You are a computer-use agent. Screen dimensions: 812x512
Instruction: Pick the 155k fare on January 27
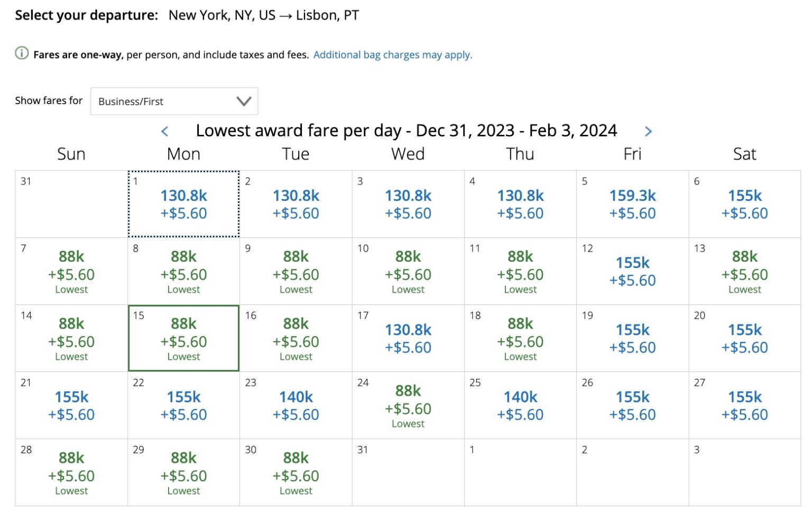tap(744, 404)
